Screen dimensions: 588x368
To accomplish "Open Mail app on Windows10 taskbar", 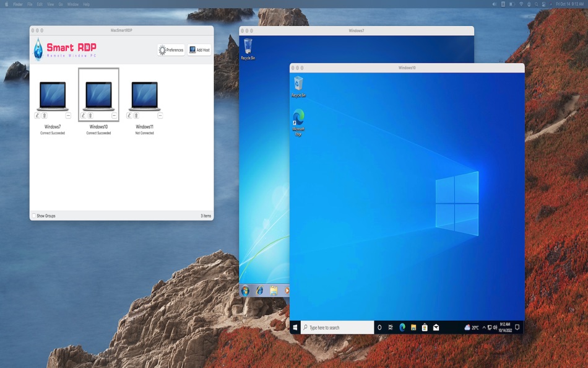I will (436, 328).
